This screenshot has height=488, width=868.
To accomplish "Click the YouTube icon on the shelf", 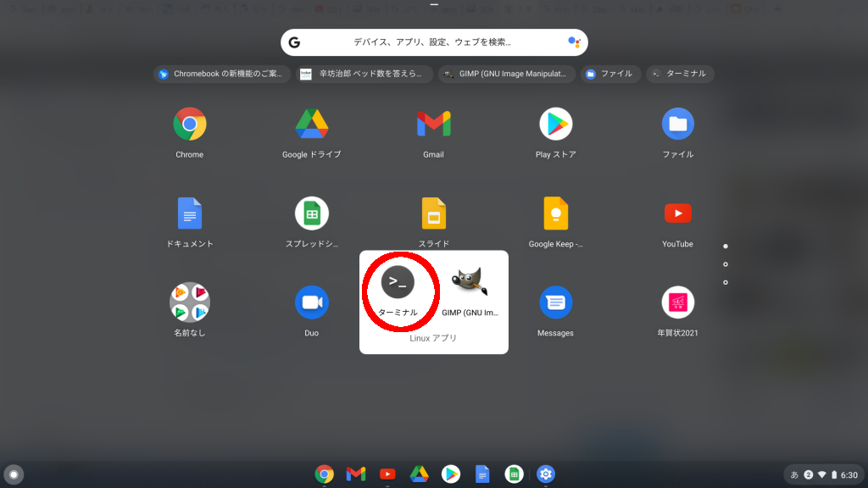I will pyautogui.click(x=387, y=474).
